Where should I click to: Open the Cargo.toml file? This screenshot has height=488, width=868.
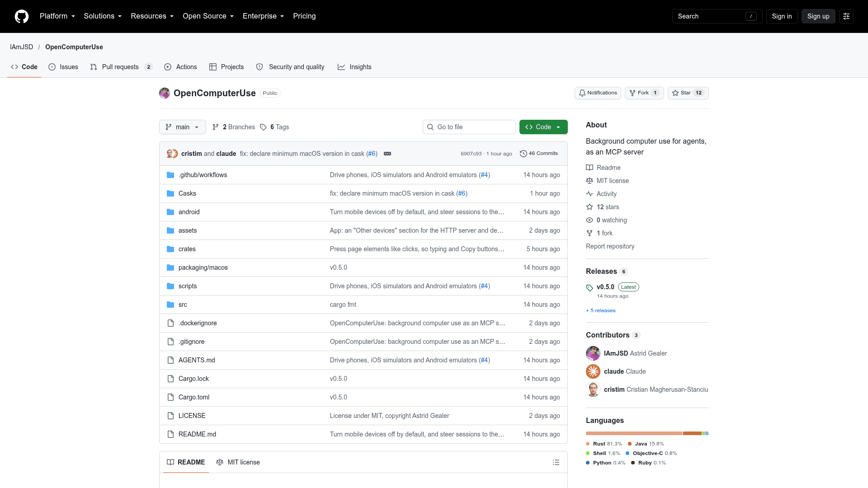tap(194, 397)
